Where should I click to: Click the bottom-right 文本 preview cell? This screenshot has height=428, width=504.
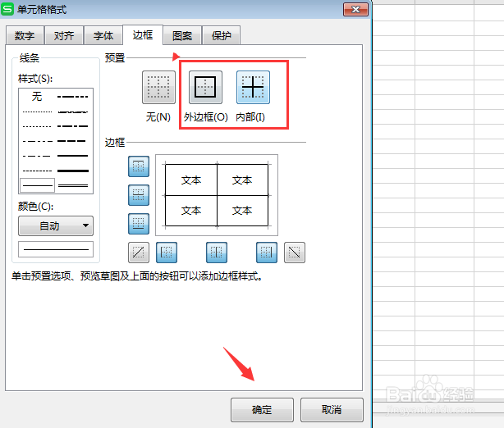(242, 211)
